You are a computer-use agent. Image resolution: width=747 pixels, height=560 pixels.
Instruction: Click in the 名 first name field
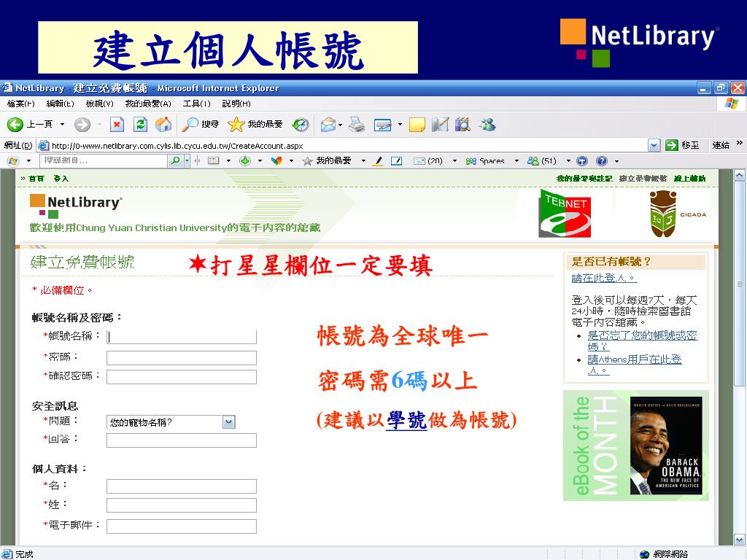click(x=182, y=486)
